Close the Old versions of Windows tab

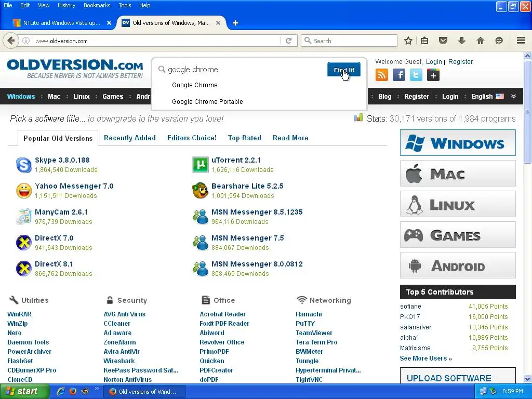[x=218, y=23]
